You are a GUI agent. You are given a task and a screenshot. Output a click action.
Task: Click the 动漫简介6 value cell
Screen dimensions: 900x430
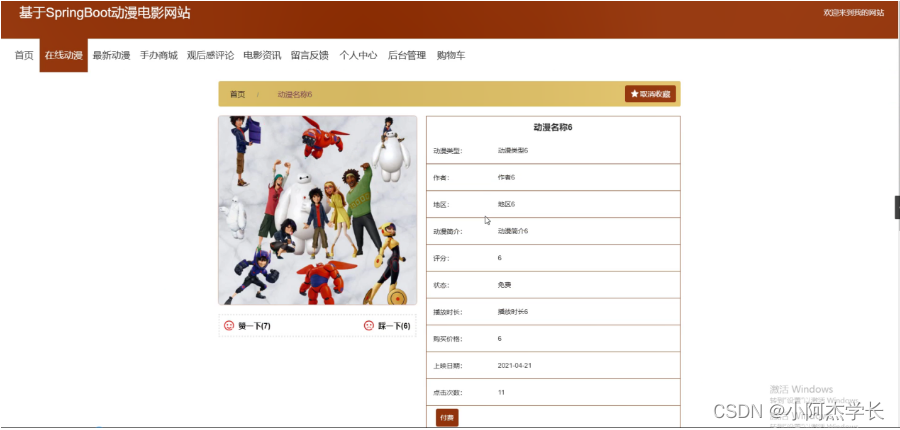(513, 231)
